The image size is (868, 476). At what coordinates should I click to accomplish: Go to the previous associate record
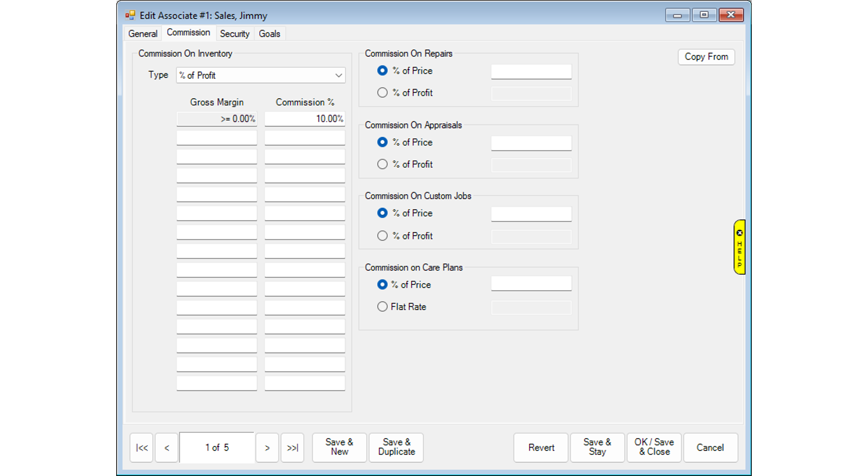(167, 447)
